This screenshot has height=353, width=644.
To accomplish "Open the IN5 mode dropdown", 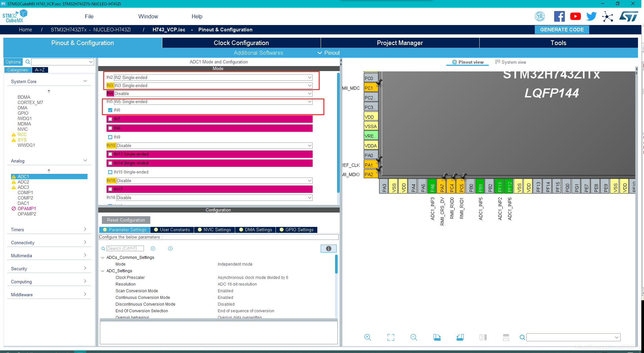I will click(x=213, y=101).
